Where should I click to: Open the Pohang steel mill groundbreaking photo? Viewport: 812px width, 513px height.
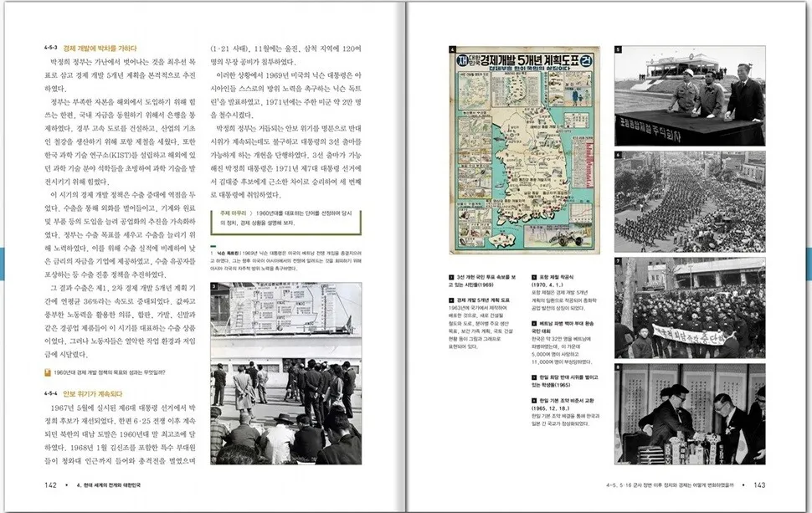tap(689, 95)
